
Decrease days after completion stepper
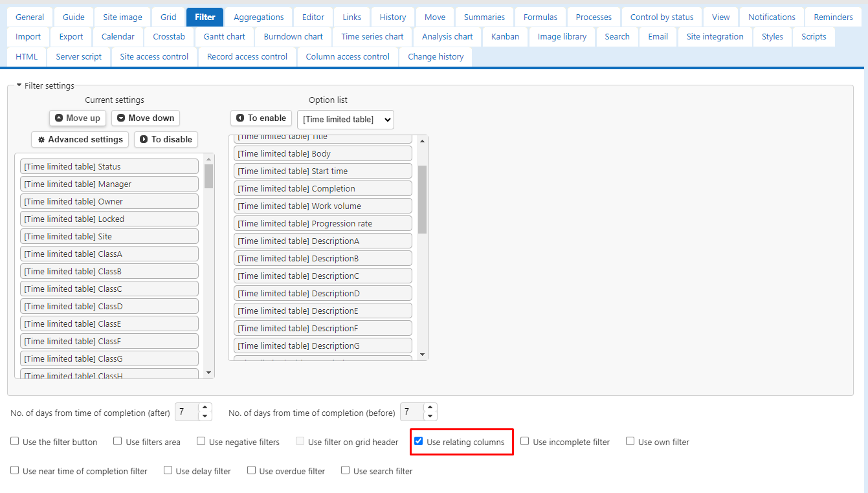click(205, 416)
